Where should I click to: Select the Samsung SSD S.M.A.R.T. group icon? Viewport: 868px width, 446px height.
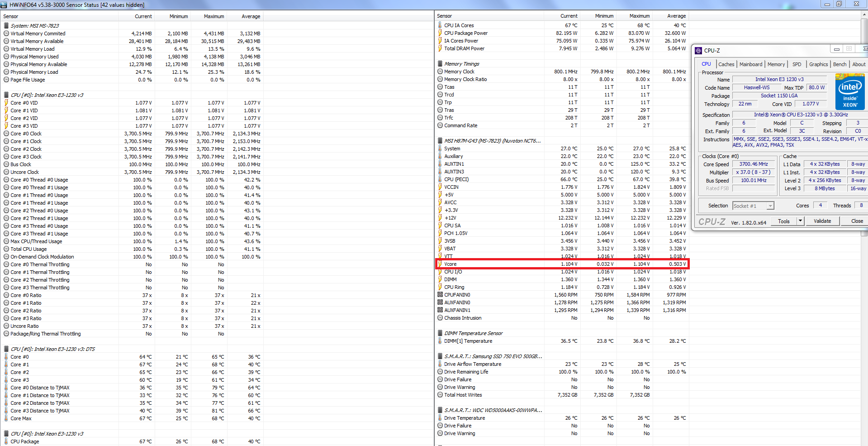pyautogui.click(x=440, y=356)
